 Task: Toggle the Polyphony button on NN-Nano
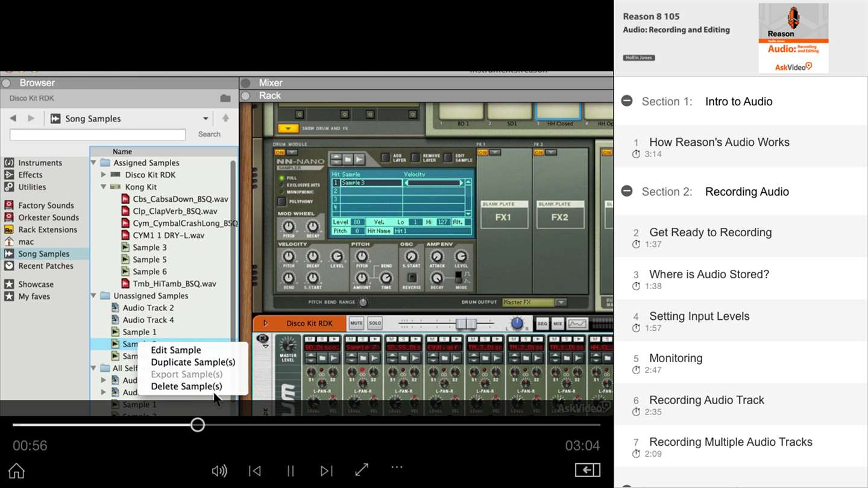[281, 201]
